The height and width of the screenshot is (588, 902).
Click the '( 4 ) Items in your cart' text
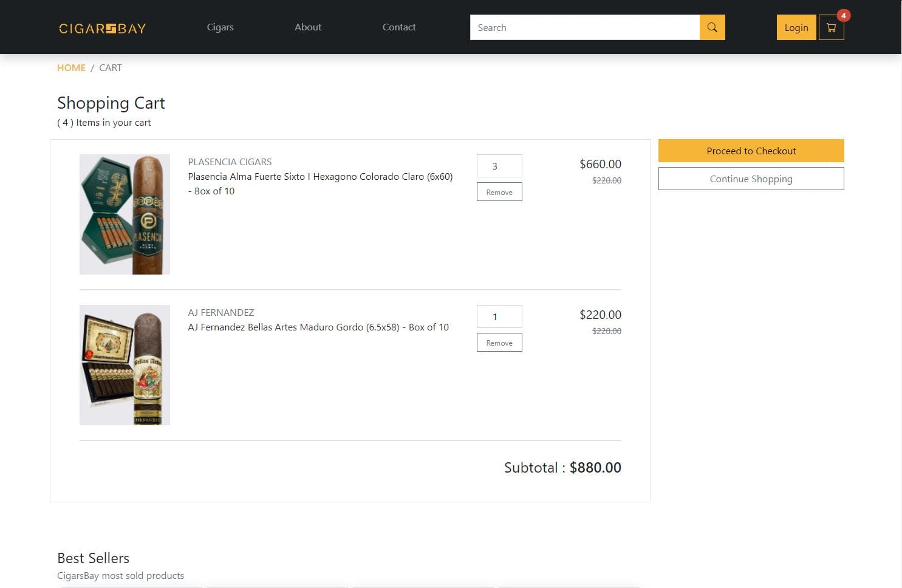click(104, 122)
